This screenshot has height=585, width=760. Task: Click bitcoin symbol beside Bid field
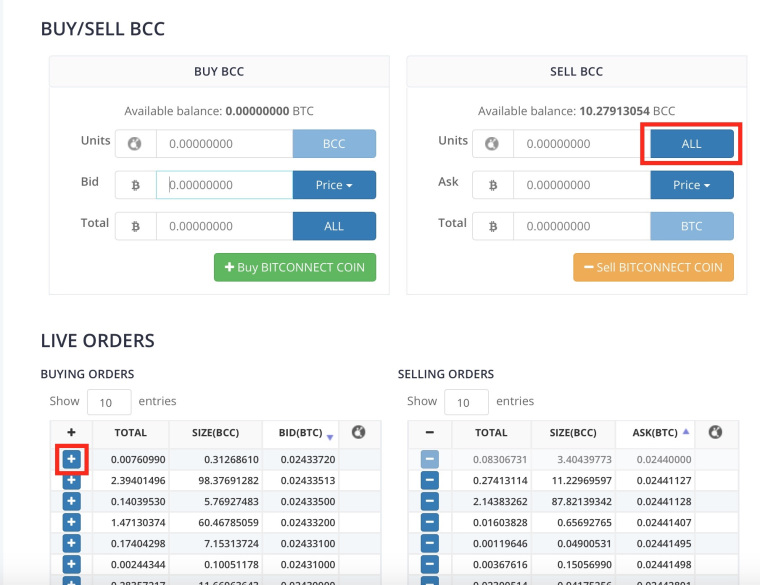(x=135, y=185)
